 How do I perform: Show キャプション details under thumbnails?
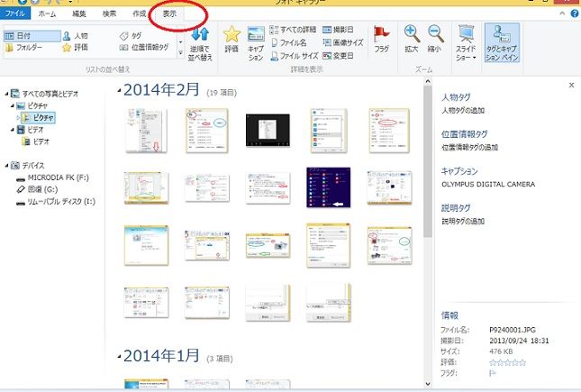pos(256,44)
